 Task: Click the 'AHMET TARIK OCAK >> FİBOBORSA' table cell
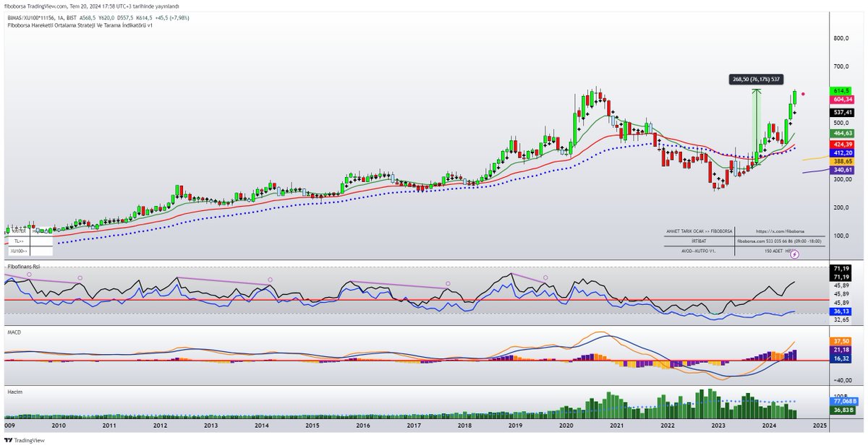point(699,231)
